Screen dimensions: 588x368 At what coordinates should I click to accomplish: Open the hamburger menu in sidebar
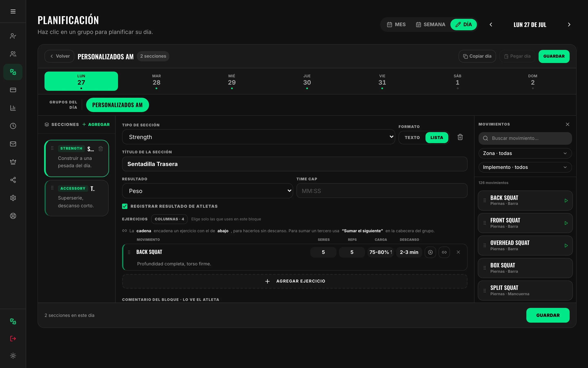coord(13,11)
